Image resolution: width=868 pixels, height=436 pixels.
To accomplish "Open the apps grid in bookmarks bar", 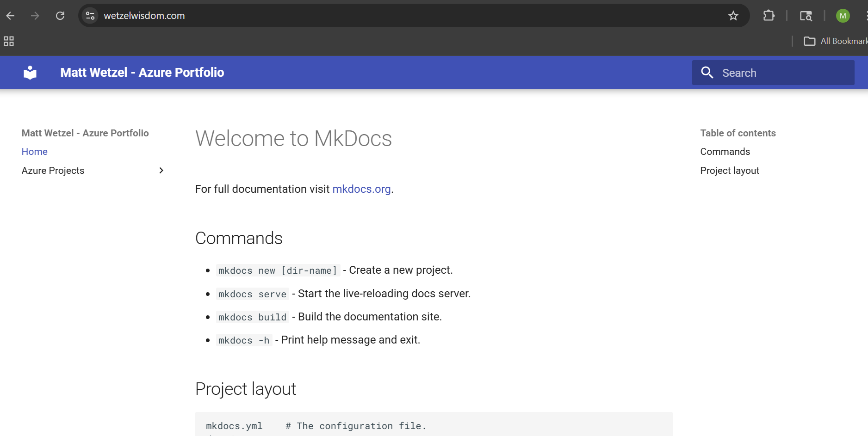I will coord(9,41).
